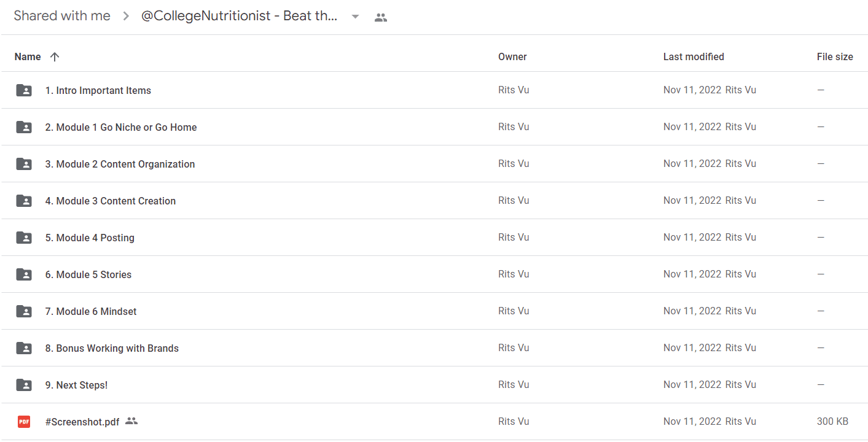
Task: Click the PDF icon for #Screenshot.pdf
Action: 24,422
